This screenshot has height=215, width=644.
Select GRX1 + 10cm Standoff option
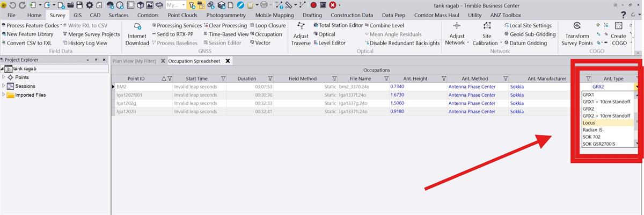click(607, 101)
